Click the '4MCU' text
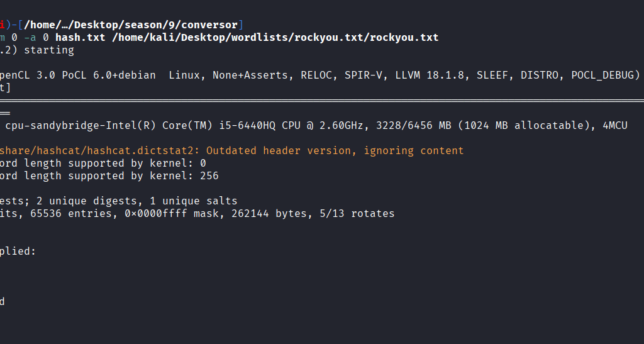Viewport: 644px width, 344px height. tap(614, 126)
